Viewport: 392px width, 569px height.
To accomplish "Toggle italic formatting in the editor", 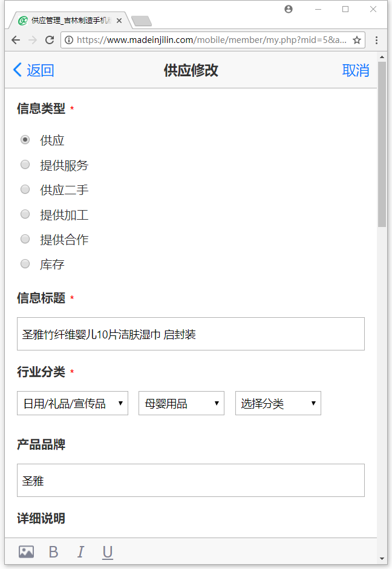I will coord(80,552).
